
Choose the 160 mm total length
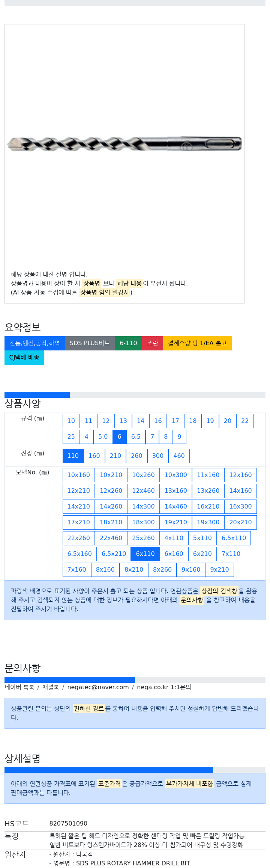(94, 456)
